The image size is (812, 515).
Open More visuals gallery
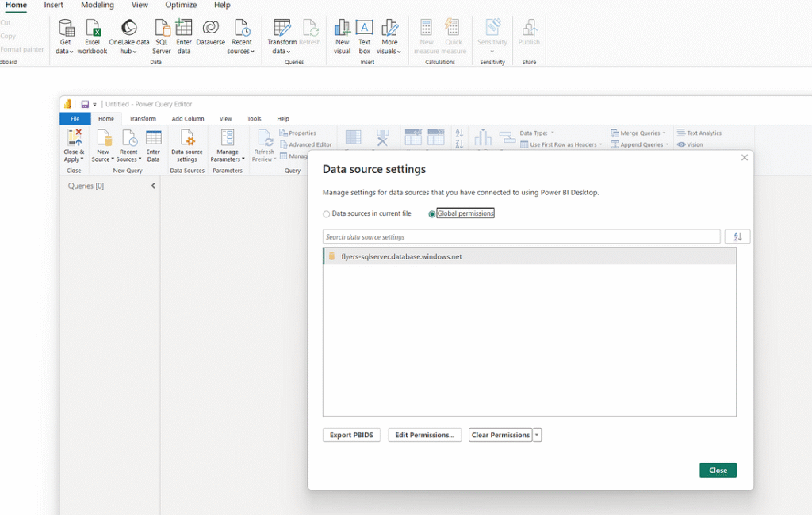pyautogui.click(x=389, y=37)
